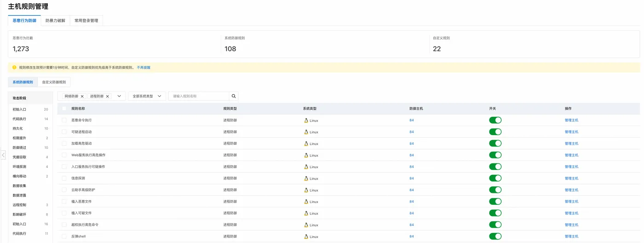The width and height of the screenshot is (644, 243).
Task: Select all rules header checkbox
Action: point(64,108)
